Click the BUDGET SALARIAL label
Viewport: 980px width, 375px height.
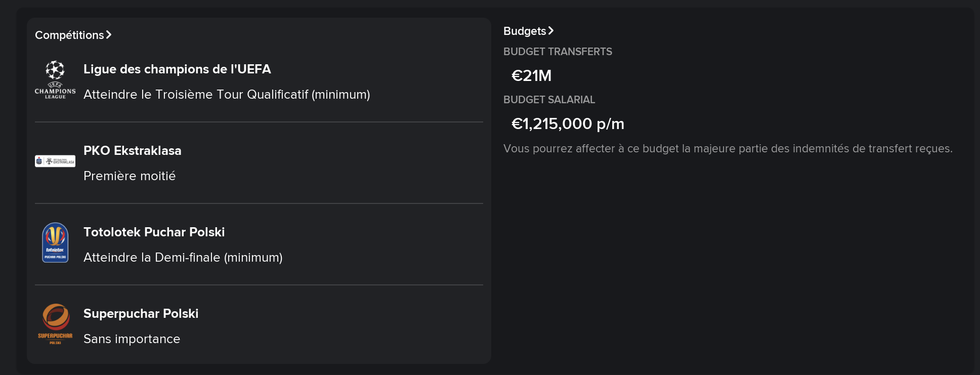pyautogui.click(x=549, y=100)
